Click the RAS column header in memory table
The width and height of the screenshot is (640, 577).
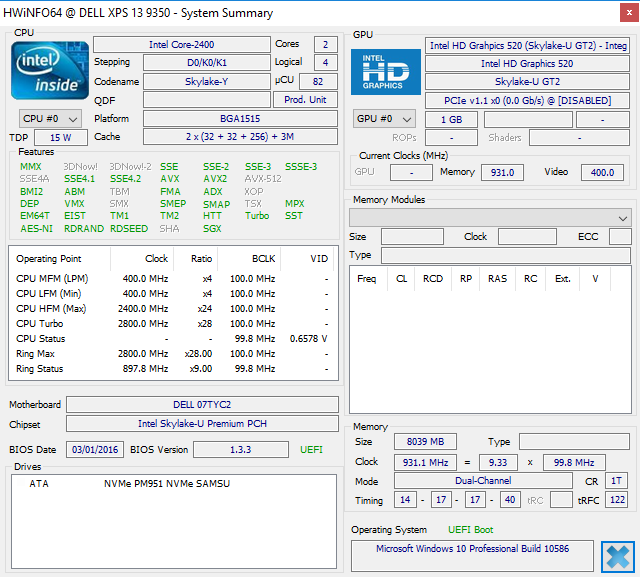[497, 279]
